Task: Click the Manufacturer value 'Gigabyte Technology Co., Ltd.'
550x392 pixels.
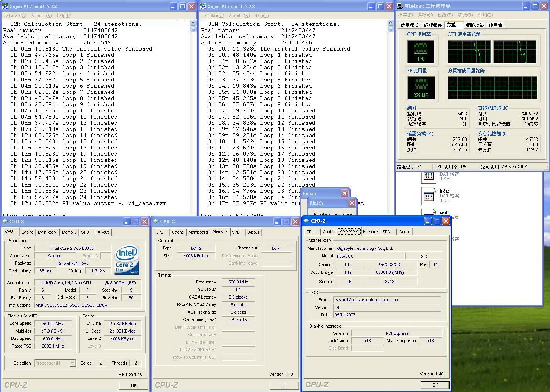Action: coord(389,248)
